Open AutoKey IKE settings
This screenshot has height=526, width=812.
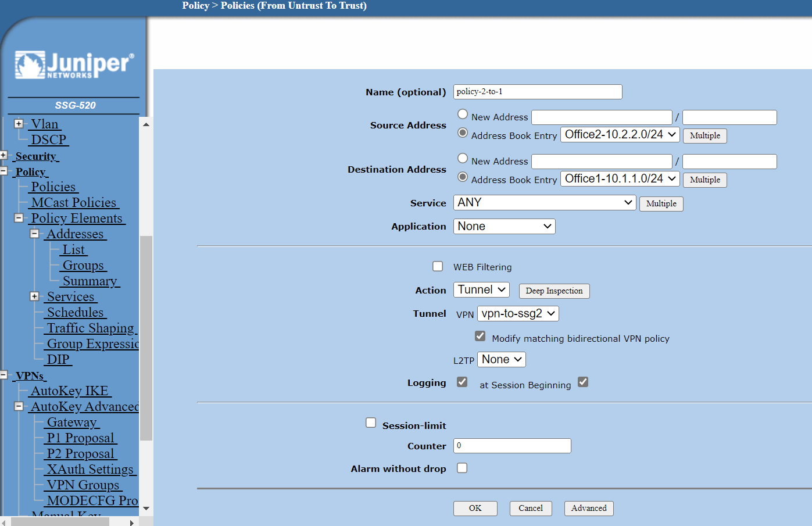(70, 391)
